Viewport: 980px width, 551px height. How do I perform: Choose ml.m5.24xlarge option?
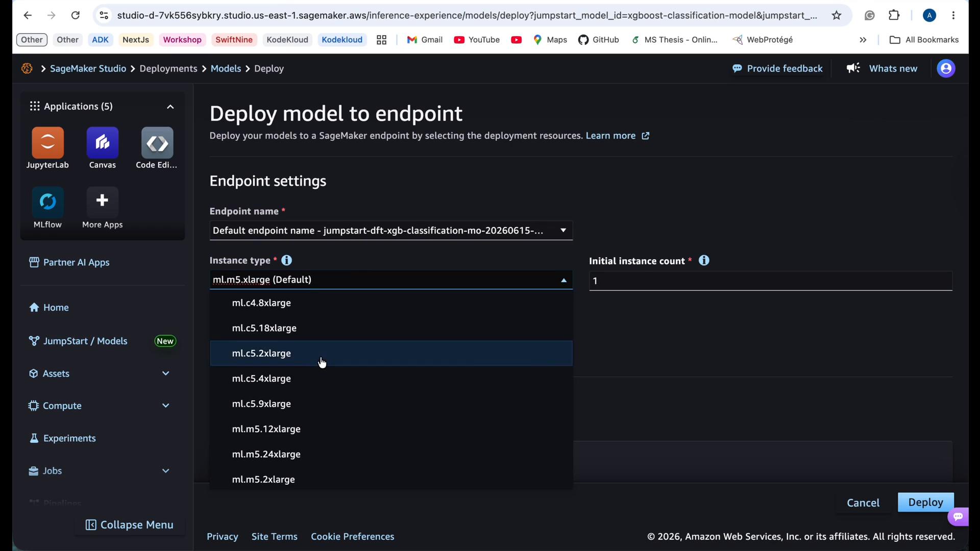click(x=391, y=454)
